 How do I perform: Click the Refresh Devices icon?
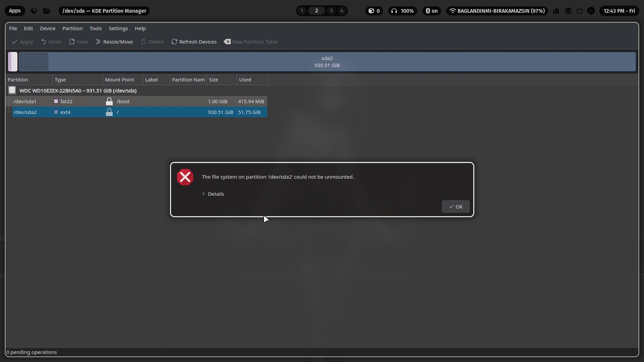tap(174, 42)
